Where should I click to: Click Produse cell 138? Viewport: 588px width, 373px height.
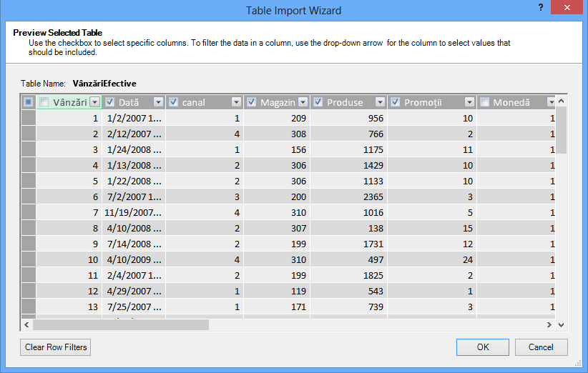coord(349,228)
